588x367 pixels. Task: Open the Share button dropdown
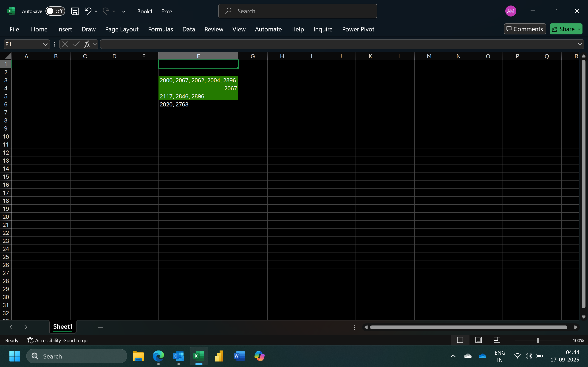tap(579, 29)
